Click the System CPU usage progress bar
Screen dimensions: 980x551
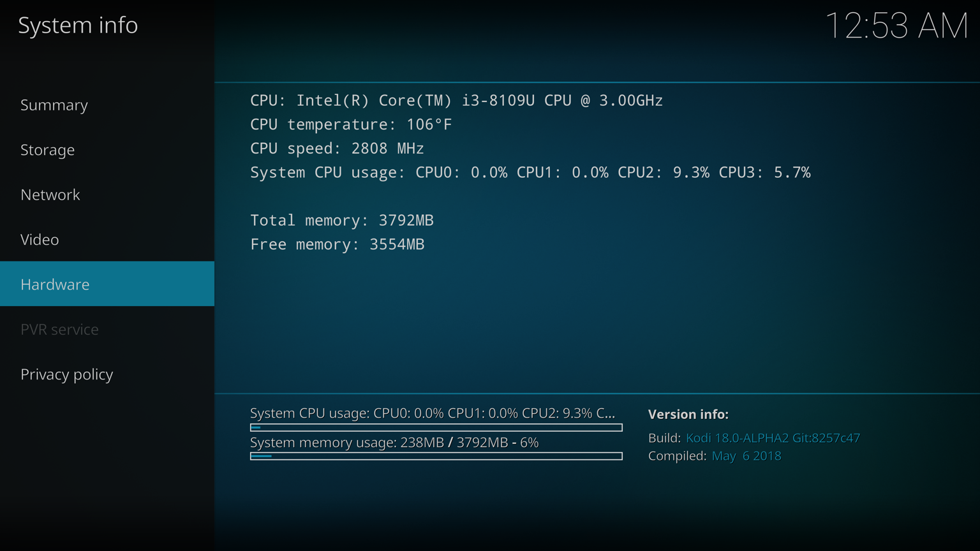[436, 428]
